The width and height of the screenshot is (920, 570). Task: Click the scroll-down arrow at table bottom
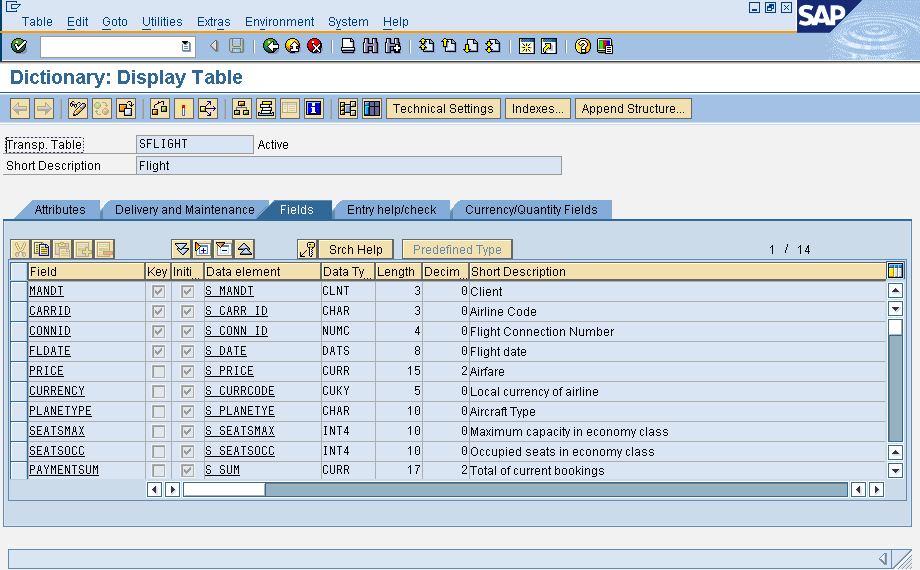[x=895, y=470]
